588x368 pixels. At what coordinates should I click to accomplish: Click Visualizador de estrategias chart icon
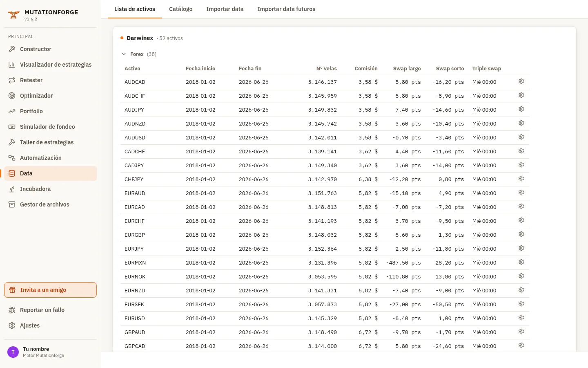point(12,65)
